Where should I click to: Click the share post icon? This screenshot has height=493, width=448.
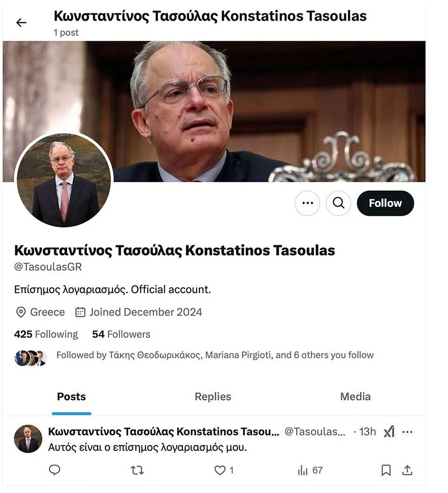tap(407, 470)
